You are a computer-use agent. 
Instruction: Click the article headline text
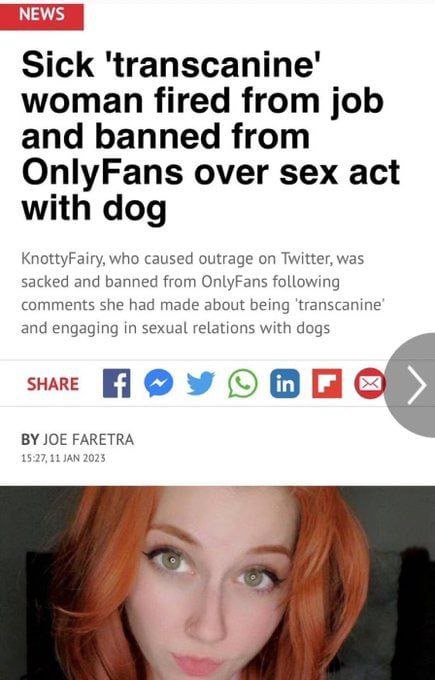click(210, 137)
